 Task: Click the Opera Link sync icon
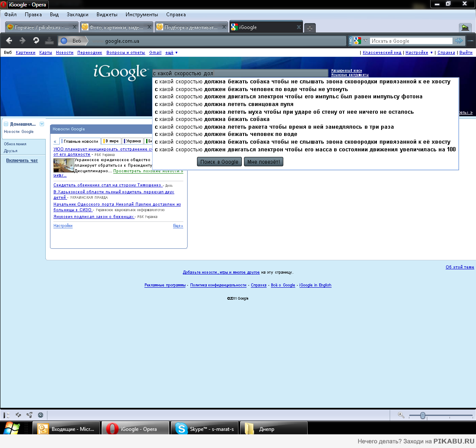[x=18, y=415]
